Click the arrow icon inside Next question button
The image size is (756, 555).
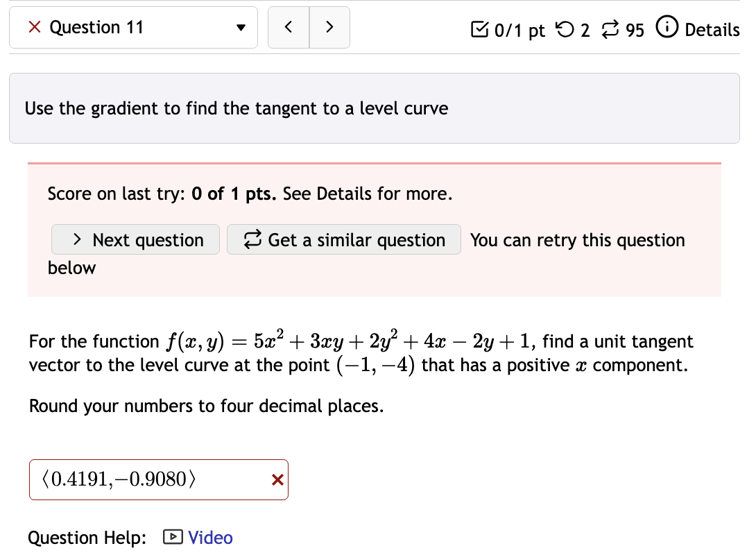point(78,239)
